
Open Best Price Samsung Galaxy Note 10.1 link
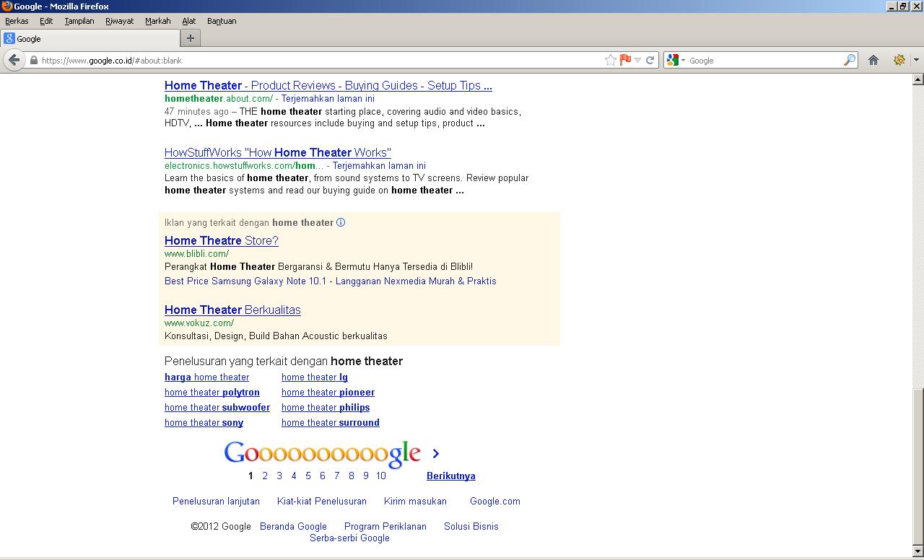coord(245,281)
